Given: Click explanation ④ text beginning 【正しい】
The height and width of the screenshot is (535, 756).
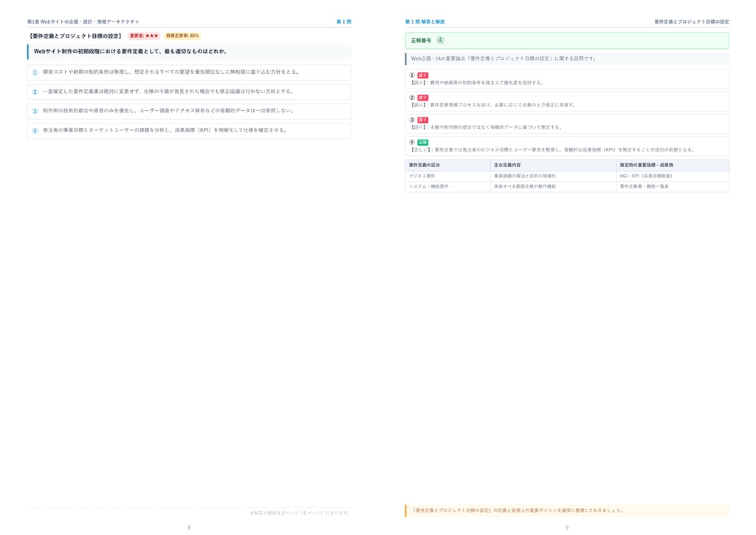Looking at the screenshot, I should 552,149.
